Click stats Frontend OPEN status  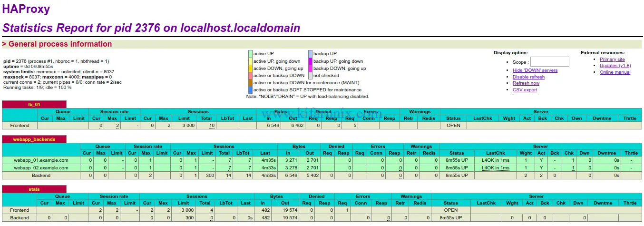coord(450,210)
